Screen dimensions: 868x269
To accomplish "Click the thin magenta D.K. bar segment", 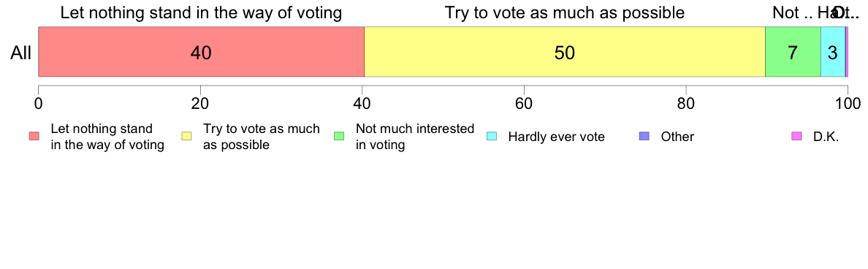I will (846, 51).
